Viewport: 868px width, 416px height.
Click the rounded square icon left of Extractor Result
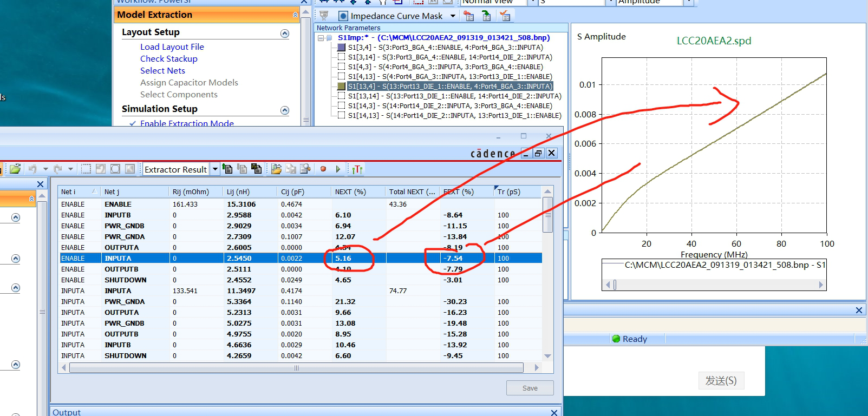pos(115,169)
